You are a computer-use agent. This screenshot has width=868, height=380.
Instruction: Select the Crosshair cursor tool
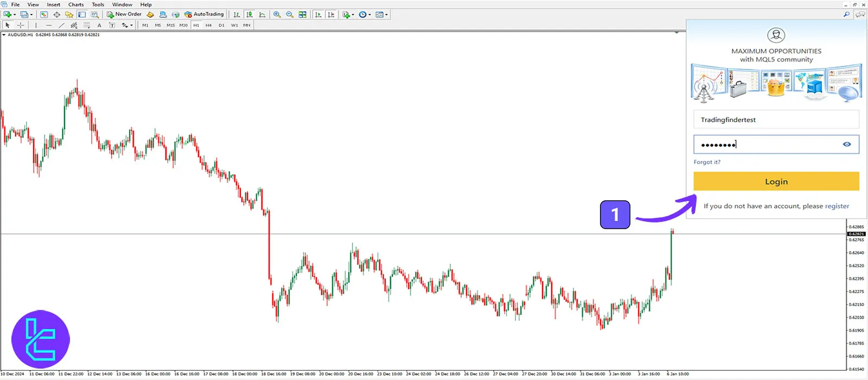pyautogui.click(x=21, y=26)
